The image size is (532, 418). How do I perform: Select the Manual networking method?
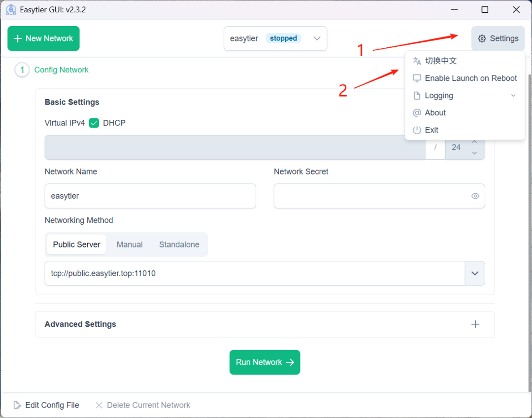[x=130, y=244]
